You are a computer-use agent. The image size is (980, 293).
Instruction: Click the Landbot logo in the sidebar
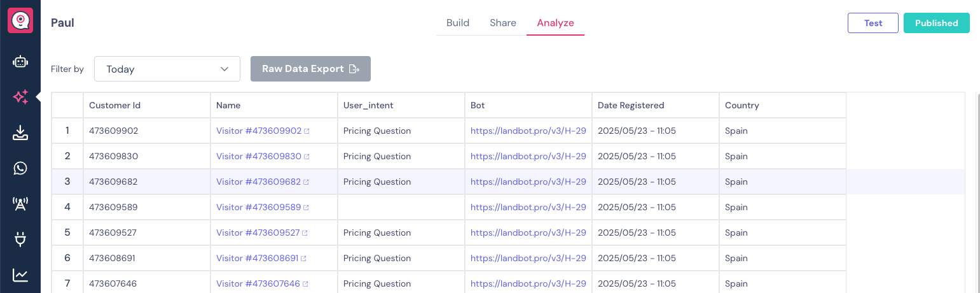pyautogui.click(x=20, y=20)
